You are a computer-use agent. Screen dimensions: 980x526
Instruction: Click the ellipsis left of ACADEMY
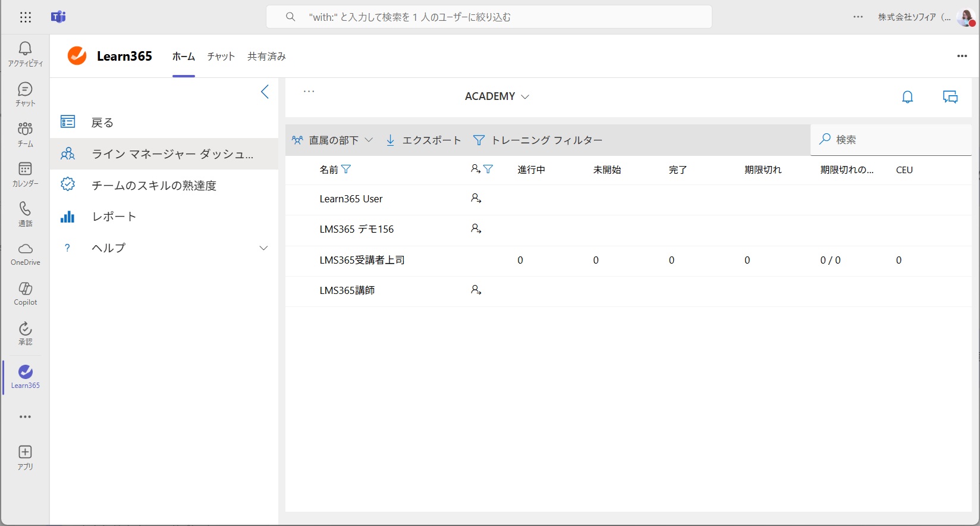click(309, 92)
